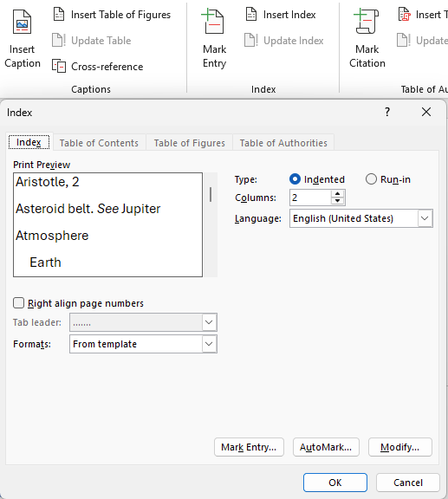Click the Insert Table of Figures icon
Viewport: 448px width, 499px height.
[x=59, y=15]
